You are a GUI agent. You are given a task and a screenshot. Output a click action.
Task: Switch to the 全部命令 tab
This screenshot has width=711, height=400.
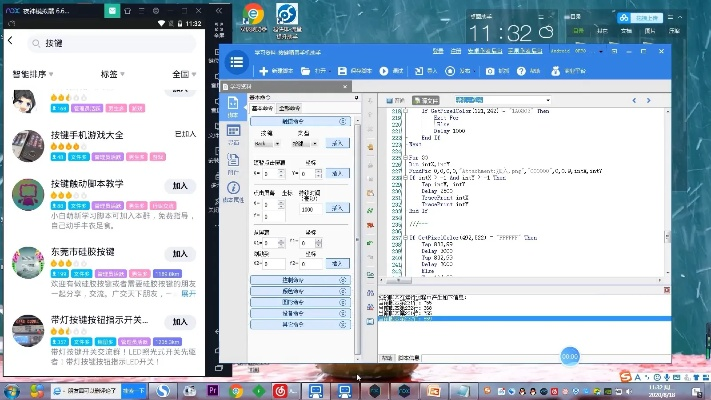pos(289,107)
